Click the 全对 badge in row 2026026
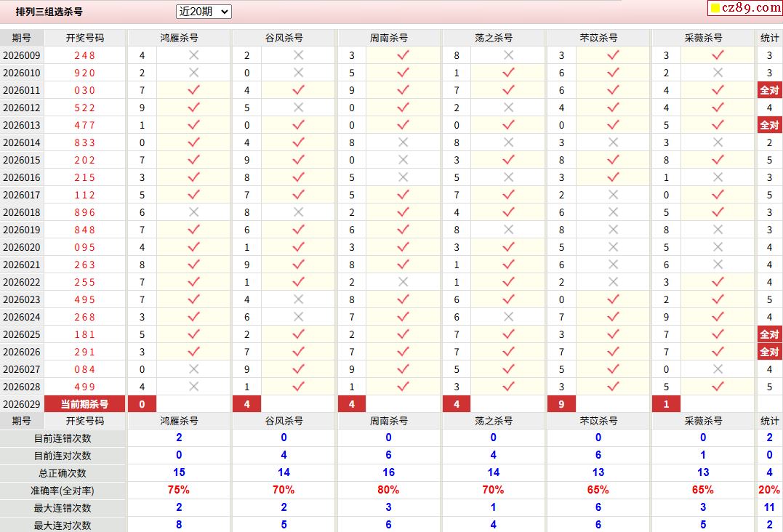 click(x=769, y=352)
